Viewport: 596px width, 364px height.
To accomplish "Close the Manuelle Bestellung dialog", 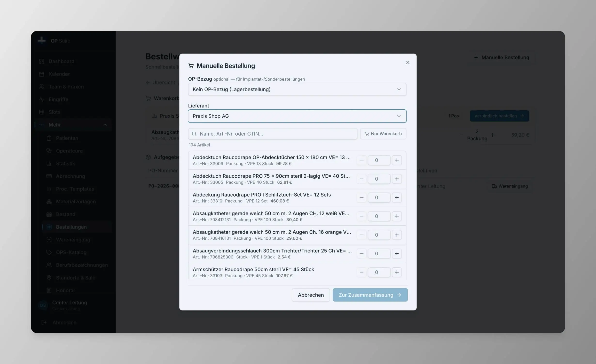I will tap(408, 62).
